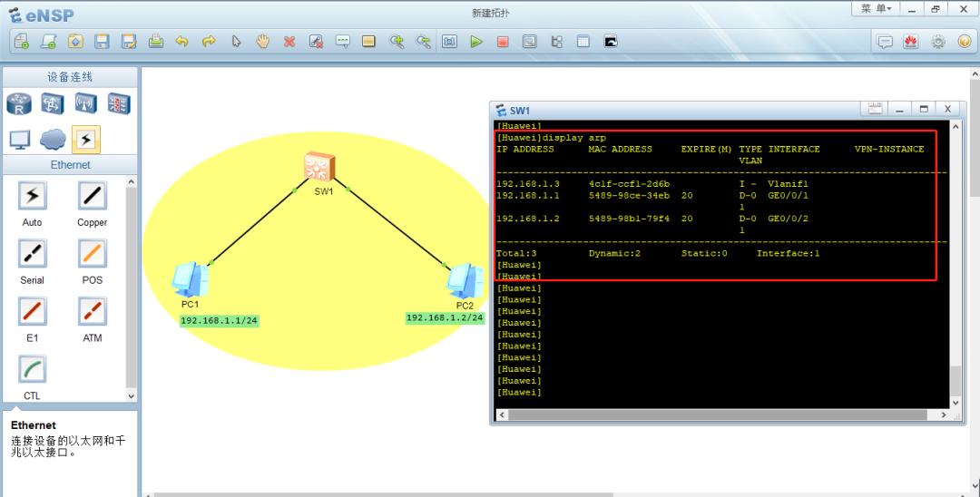Stop devices using the red stop icon
980x497 pixels.
point(503,42)
